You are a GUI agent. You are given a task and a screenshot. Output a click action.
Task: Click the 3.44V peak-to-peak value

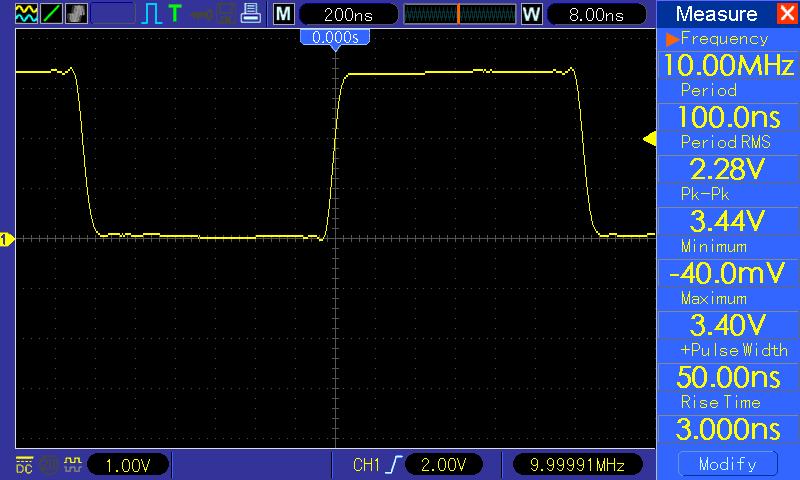click(728, 221)
